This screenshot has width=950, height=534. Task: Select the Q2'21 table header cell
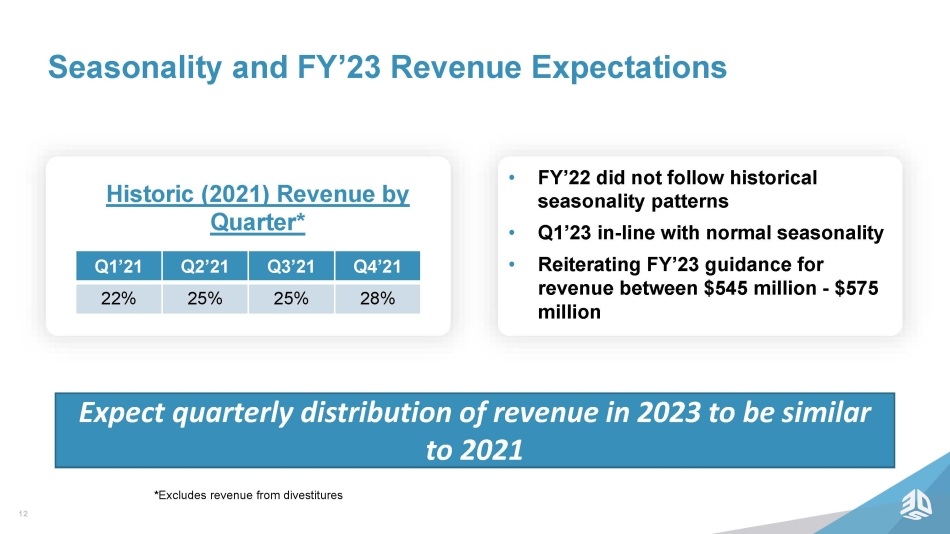tap(205, 266)
